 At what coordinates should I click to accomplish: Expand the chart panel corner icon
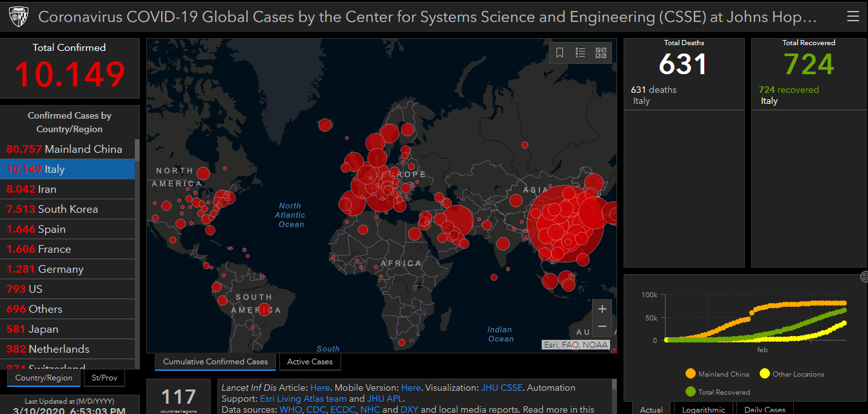tap(864, 277)
